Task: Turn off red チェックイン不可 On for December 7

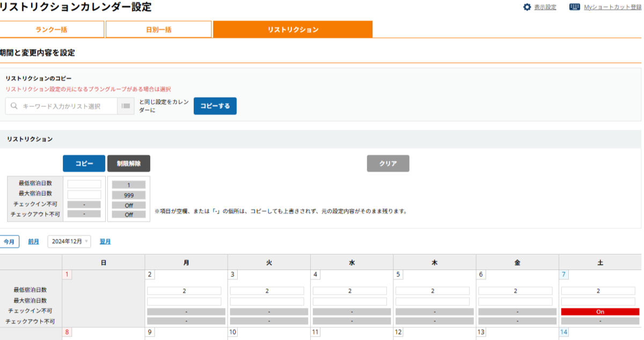Action: pyautogui.click(x=601, y=312)
